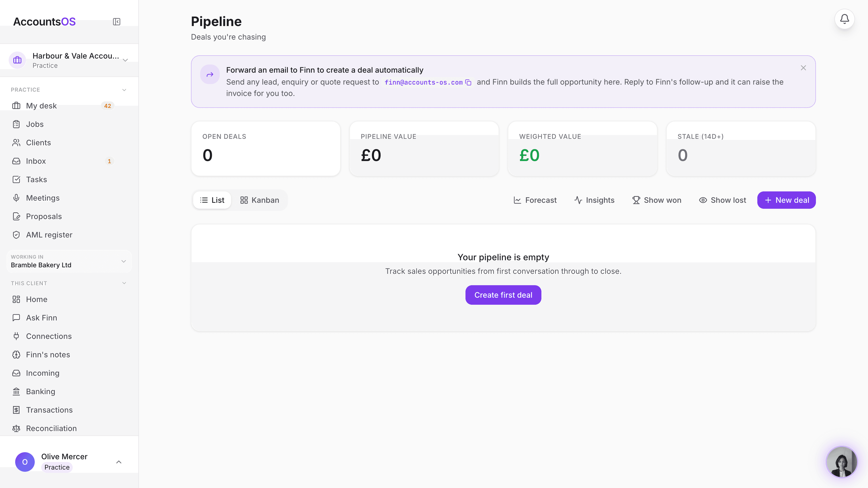Copy the finn@accounts-os.com address icon

click(468, 82)
